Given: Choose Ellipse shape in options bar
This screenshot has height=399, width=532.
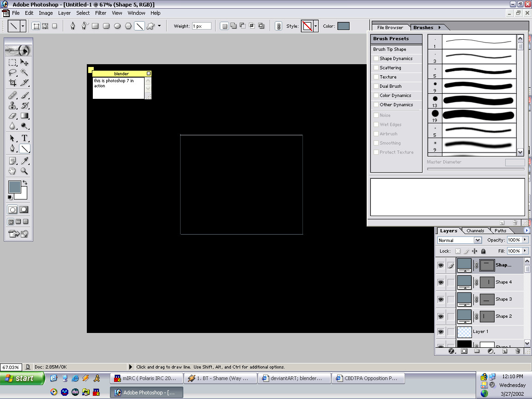Looking at the screenshot, I should (x=117, y=26).
